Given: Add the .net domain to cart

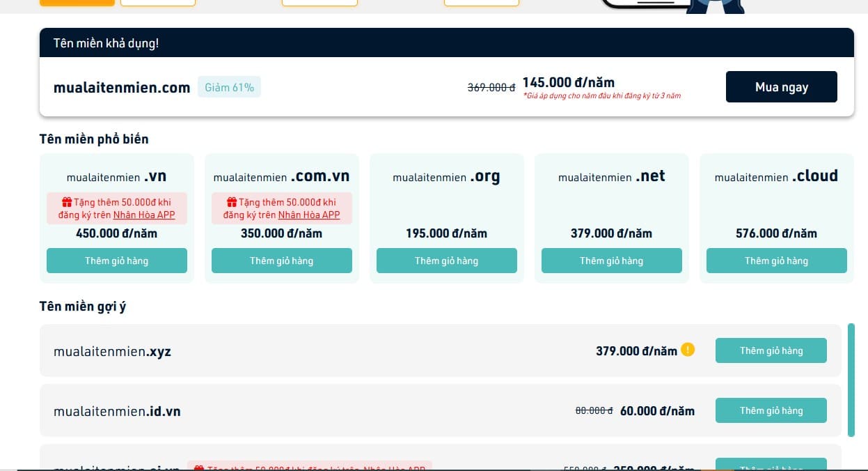Looking at the screenshot, I should [x=612, y=261].
